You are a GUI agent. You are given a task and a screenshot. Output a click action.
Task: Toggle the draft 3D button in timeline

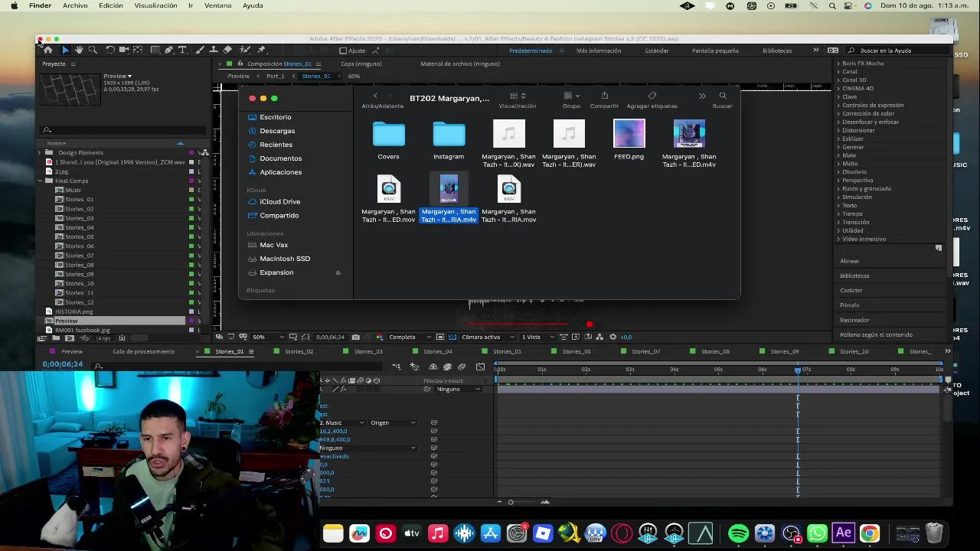point(415,367)
